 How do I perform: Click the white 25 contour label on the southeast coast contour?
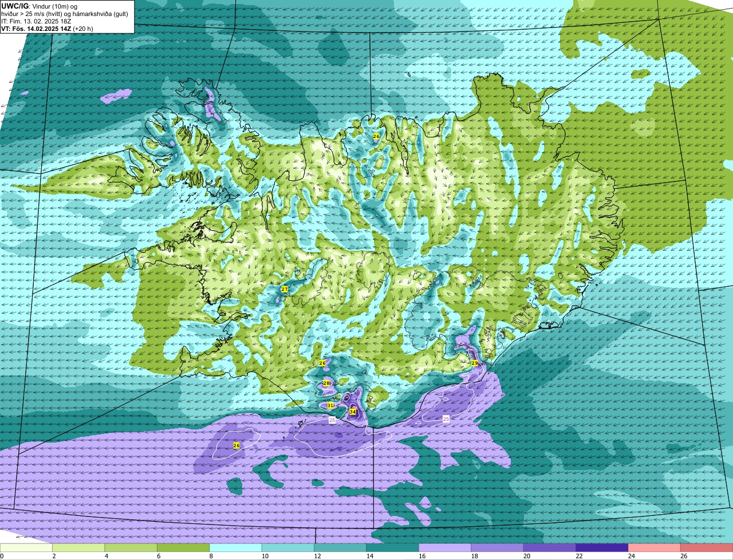tap(446, 419)
